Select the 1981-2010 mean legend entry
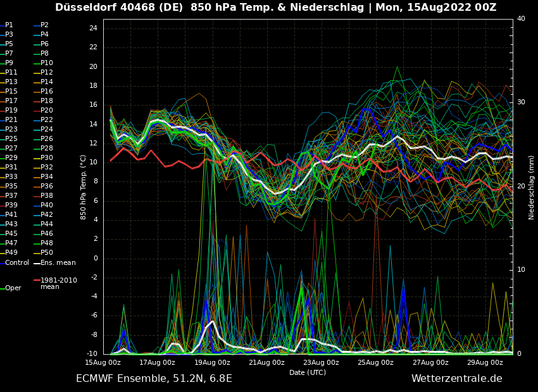Image resolution: width=538 pixels, height=392 pixels. point(58,283)
